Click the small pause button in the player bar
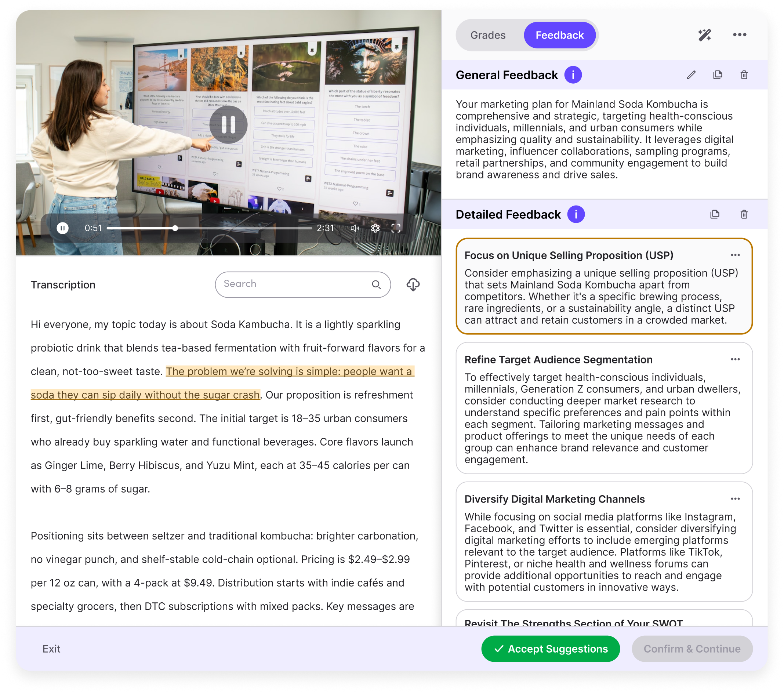Screen dimensions: 784x693 [62, 228]
